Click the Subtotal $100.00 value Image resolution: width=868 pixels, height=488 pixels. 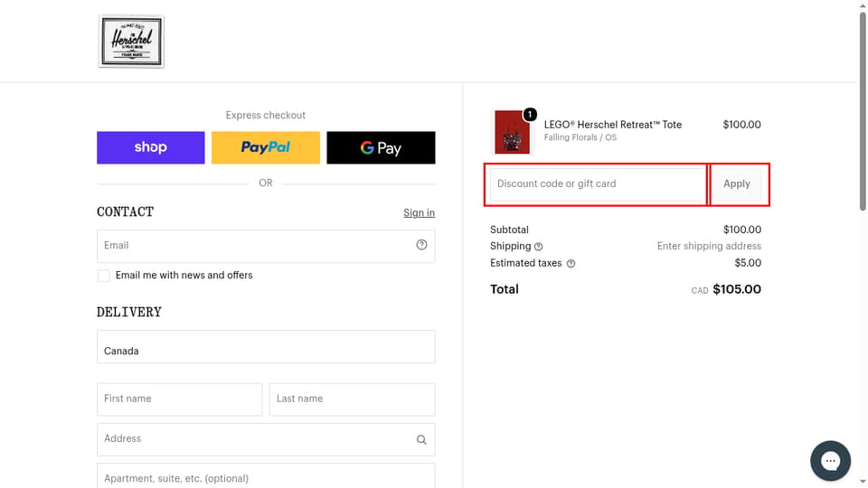click(x=742, y=230)
